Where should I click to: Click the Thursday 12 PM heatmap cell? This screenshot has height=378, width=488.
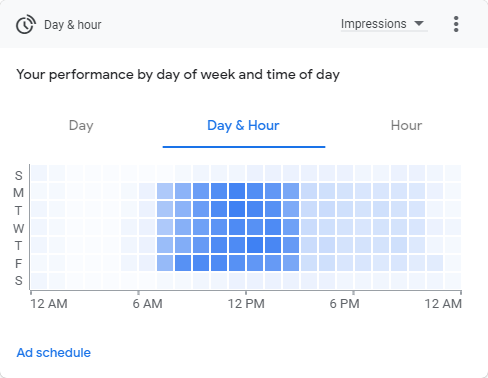click(255, 245)
